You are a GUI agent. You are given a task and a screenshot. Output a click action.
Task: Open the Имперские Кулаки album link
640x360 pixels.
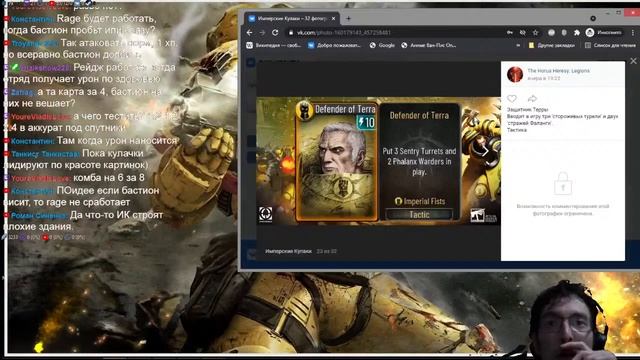click(x=288, y=251)
